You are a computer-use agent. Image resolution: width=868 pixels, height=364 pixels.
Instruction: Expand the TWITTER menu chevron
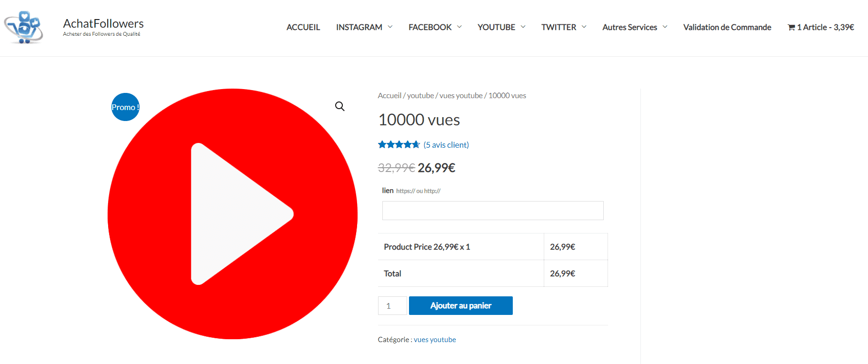[x=584, y=27]
